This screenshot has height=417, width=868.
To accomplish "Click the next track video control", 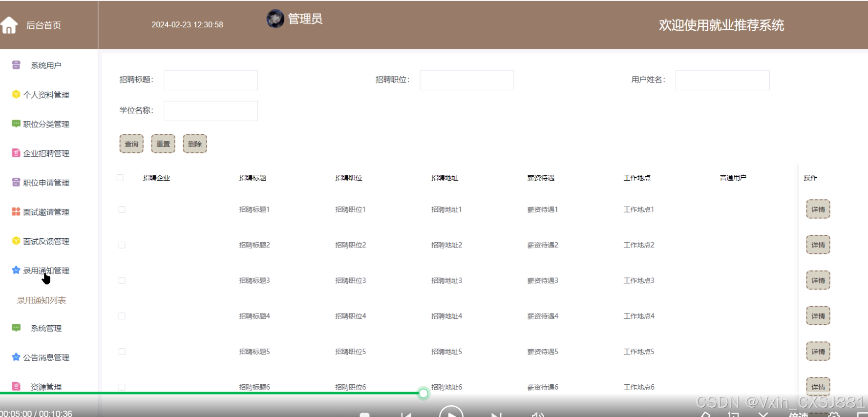I will 497,415.
